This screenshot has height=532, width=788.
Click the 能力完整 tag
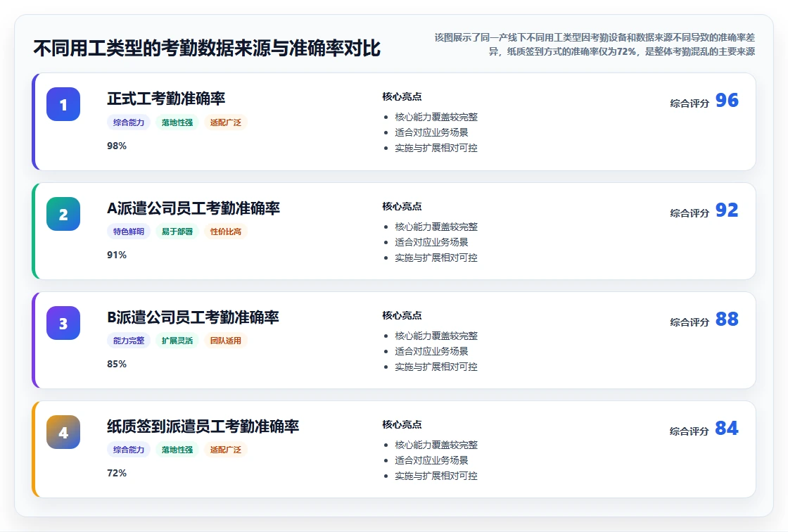point(129,341)
